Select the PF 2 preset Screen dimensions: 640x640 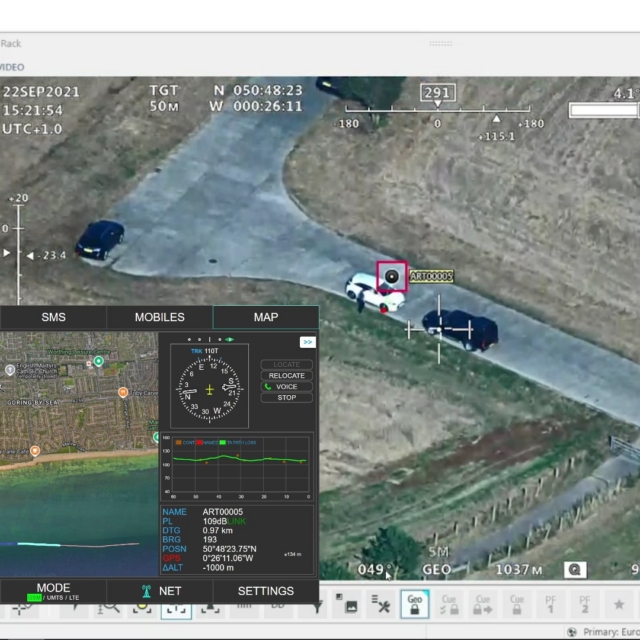[584, 604]
